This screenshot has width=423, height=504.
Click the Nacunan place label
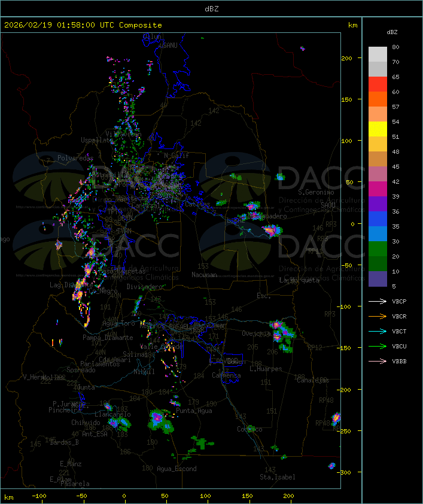[x=204, y=275]
